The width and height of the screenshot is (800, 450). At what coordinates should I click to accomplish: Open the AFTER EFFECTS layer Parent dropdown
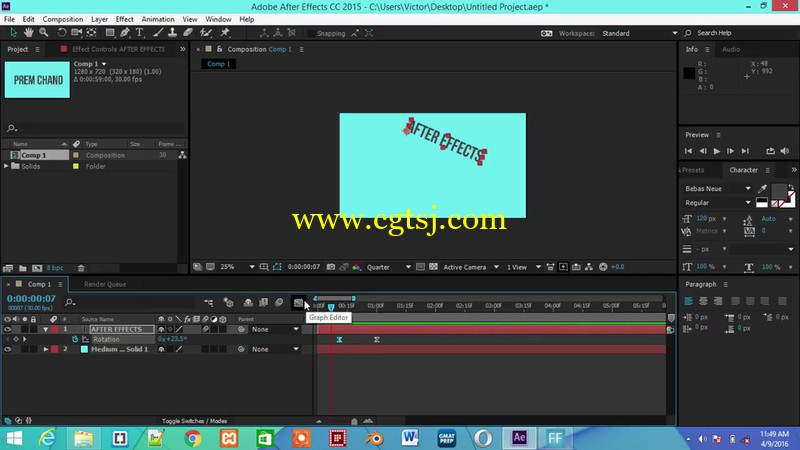tap(274, 329)
